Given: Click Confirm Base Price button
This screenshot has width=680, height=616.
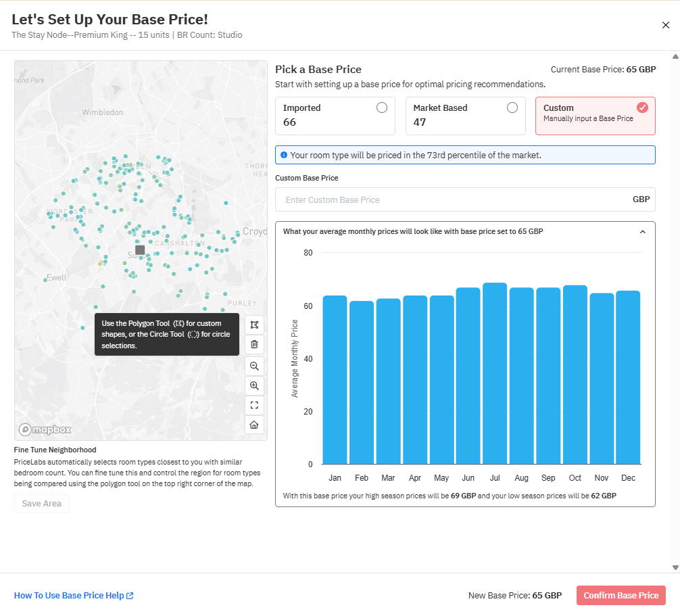Looking at the screenshot, I should pyautogui.click(x=621, y=595).
